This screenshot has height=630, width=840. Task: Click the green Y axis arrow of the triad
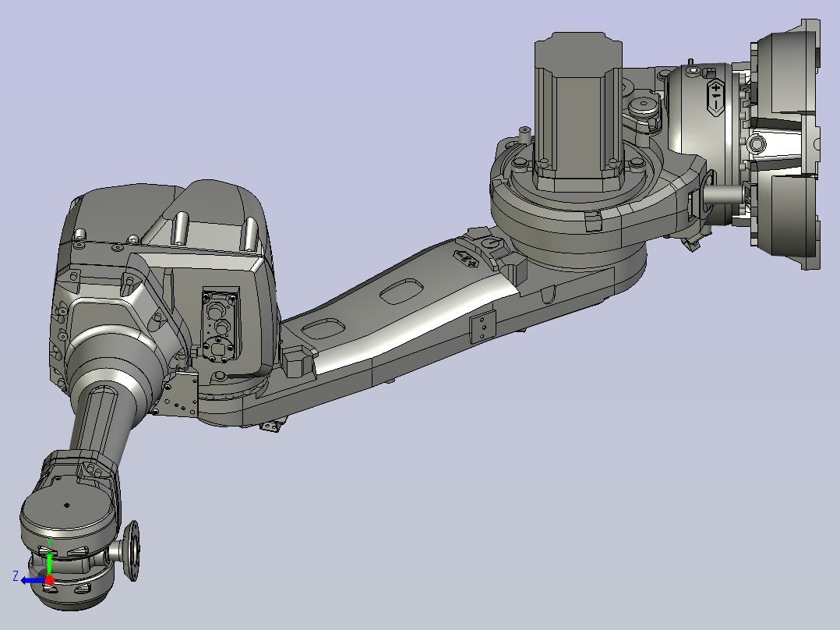pos(49,562)
